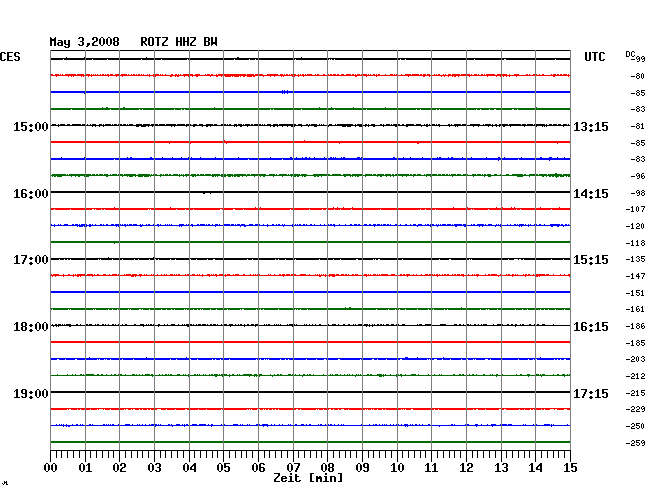Click the DC value '-96'
Viewport: 650px width, 494px height.
point(637,176)
